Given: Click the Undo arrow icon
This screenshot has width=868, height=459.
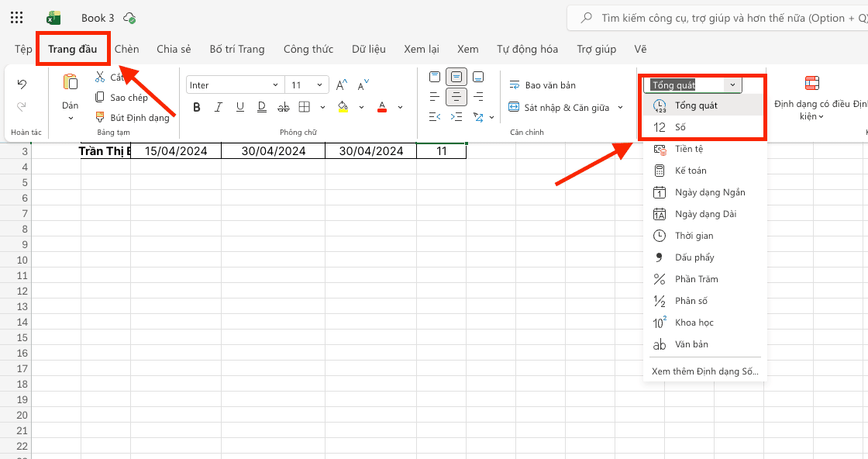Looking at the screenshot, I should pyautogui.click(x=22, y=84).
